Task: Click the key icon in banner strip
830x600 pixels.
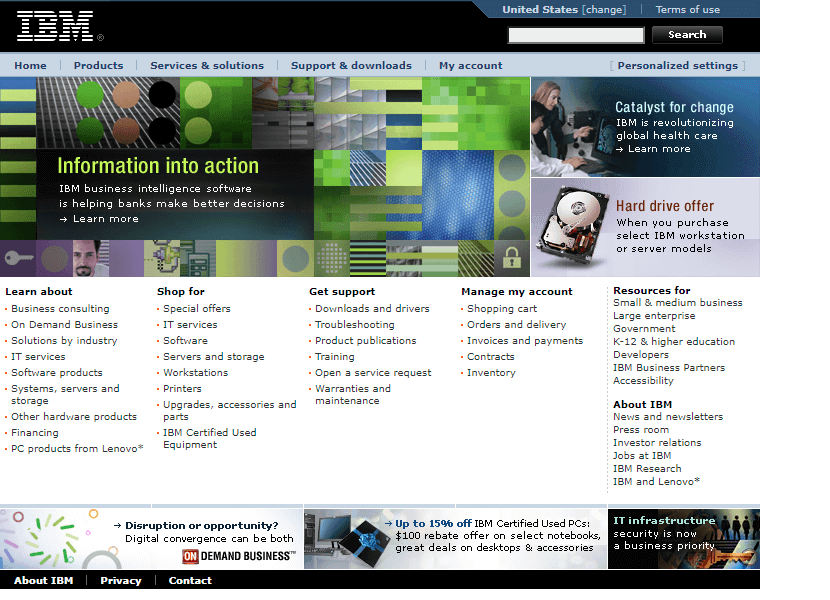Action: tap(18, 258)
